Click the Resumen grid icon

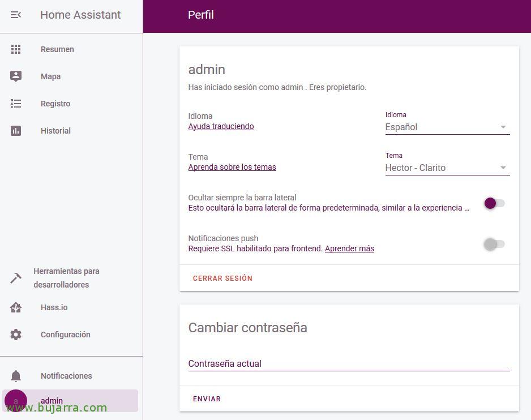pyautogui.click(x=16, y=49)
